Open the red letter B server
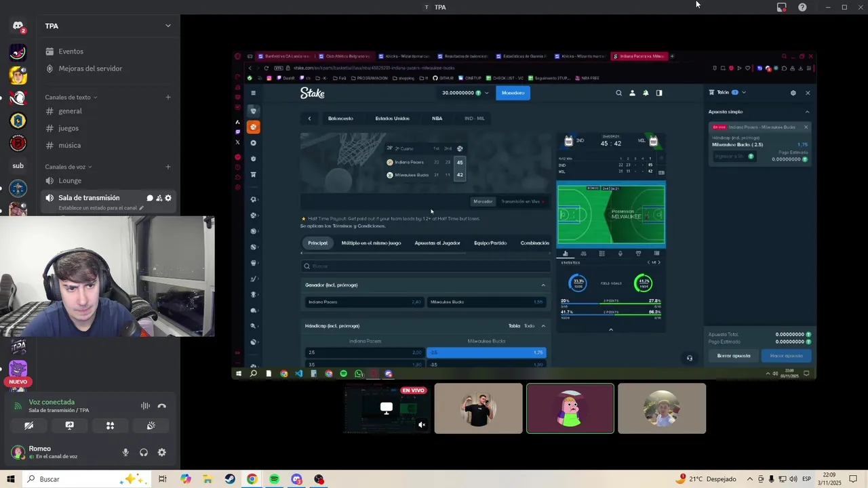Image resolution: width=868 pixels, height=488 pixels. click(x=18, y=143)
